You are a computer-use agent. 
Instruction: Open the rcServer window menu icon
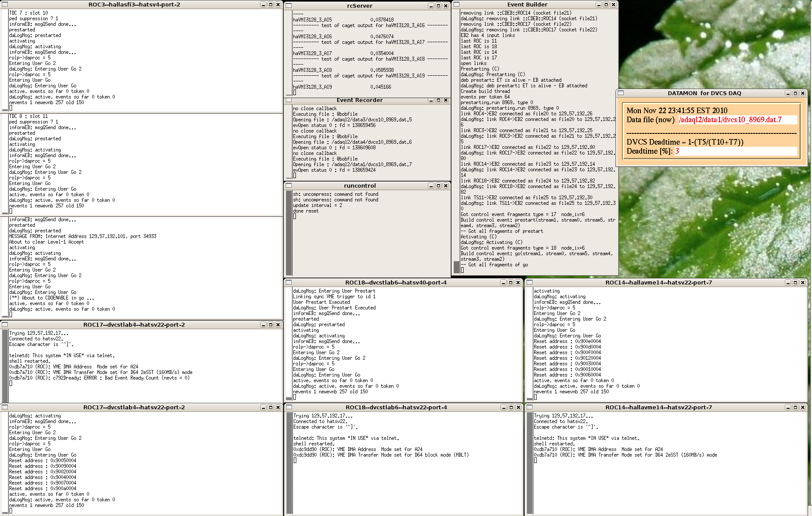tap(289, 6)
